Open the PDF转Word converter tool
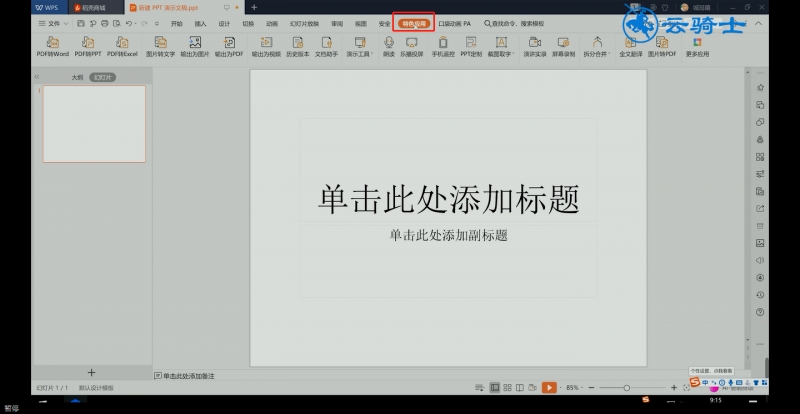800x414 pixels. point(53,46)
